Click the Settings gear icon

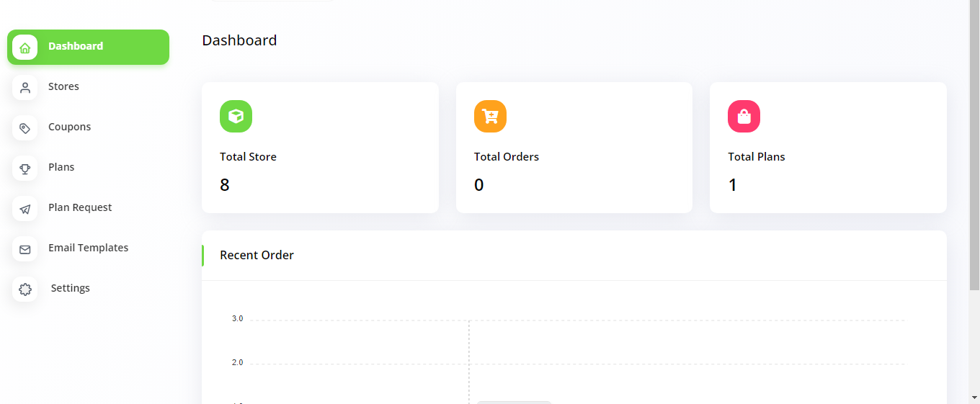pos(25,289)
